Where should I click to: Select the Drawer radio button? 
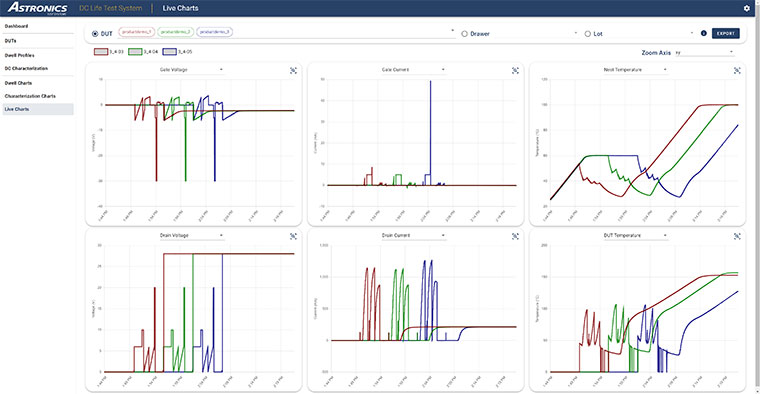tap(464, 34)
